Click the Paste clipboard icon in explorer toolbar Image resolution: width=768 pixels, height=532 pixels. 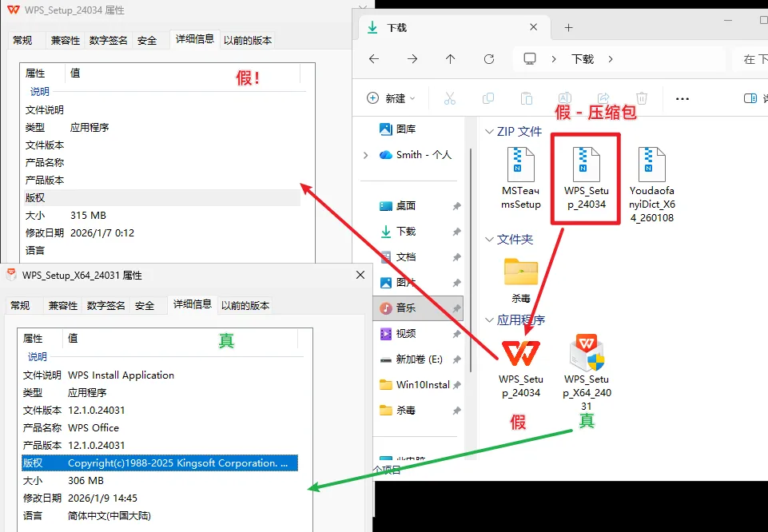tap(526, 98)
